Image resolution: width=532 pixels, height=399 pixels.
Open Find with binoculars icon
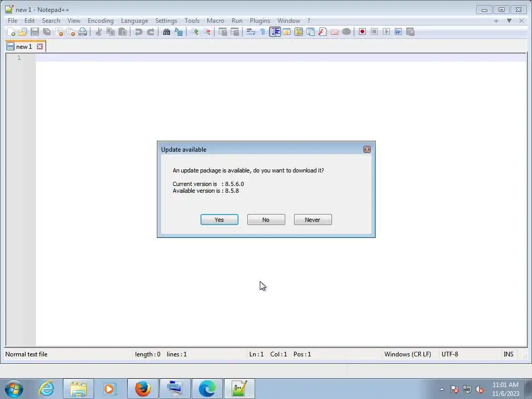(x=167, y=32)
